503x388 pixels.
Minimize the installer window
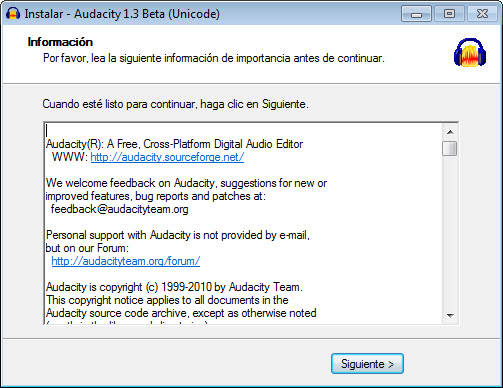pos(416,14)
